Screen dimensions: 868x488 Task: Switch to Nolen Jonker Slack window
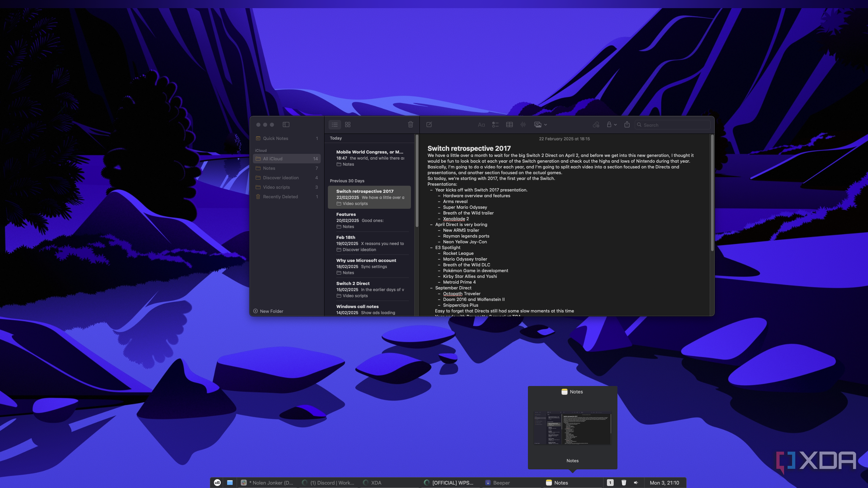pyautogui.click(x=267, y=483)
